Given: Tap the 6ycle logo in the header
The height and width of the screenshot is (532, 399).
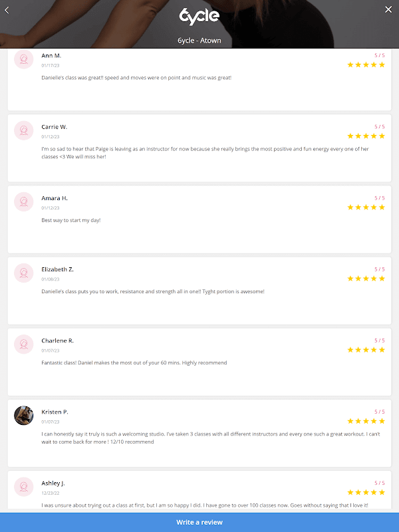Looking at the screenshot, I should pos(199,14).
